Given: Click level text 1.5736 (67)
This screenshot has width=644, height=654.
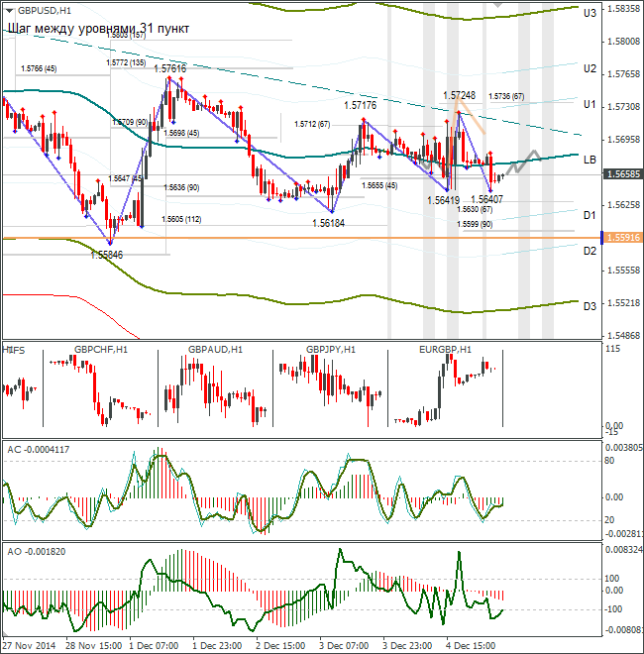Looking at the screenshot, I should [506, 96].
